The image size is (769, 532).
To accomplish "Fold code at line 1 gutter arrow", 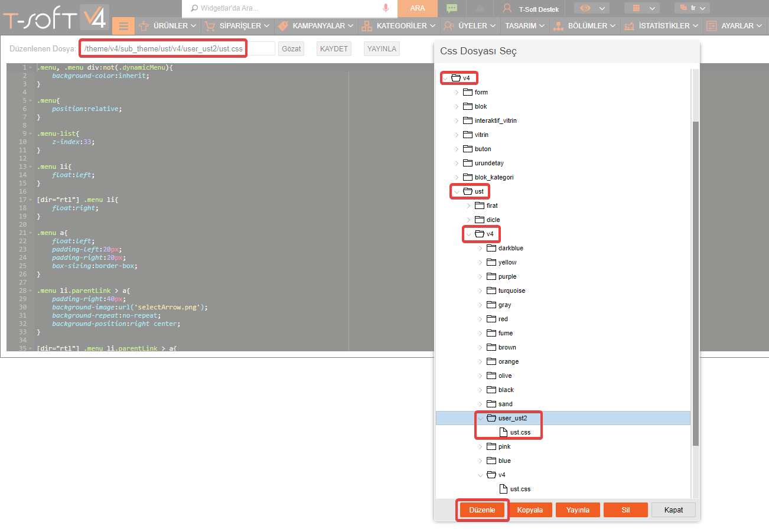I will coord(30,67).
